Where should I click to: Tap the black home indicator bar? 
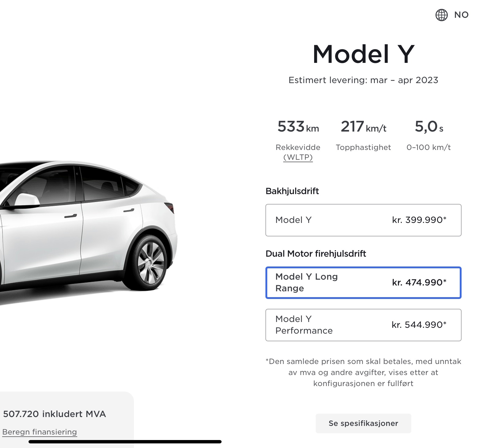click(125, 442)
